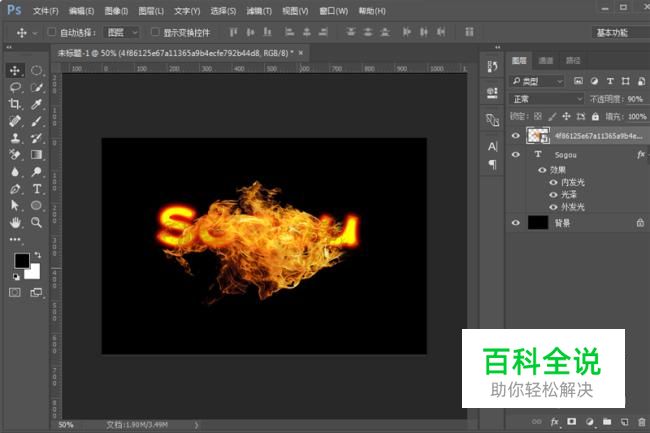Open the blend mode dropdown (正常)
650x433 pixels.
(x=547, y=99)
